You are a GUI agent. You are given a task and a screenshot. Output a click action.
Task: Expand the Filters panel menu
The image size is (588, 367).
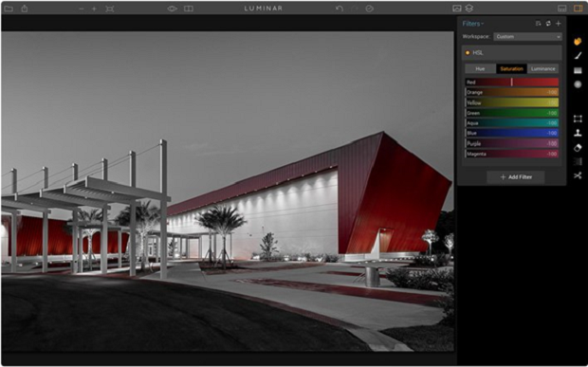(472, 24)
